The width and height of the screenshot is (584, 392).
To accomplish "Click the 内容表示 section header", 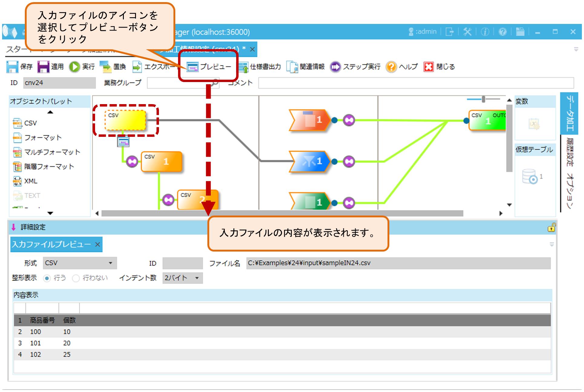I will point(282,295).
